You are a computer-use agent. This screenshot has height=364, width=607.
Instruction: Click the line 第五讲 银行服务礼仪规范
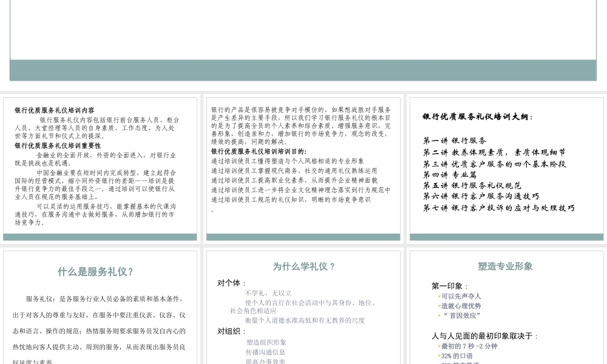[x=472, y=186]
